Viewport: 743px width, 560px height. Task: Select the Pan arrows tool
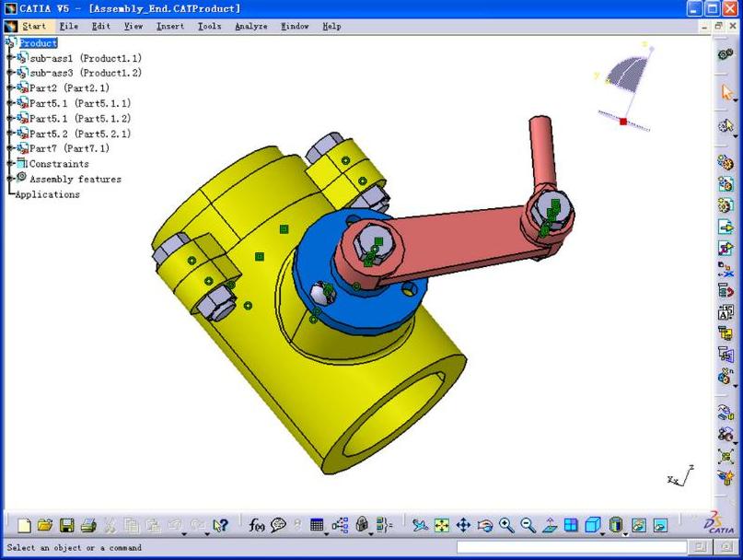[463, 525]
